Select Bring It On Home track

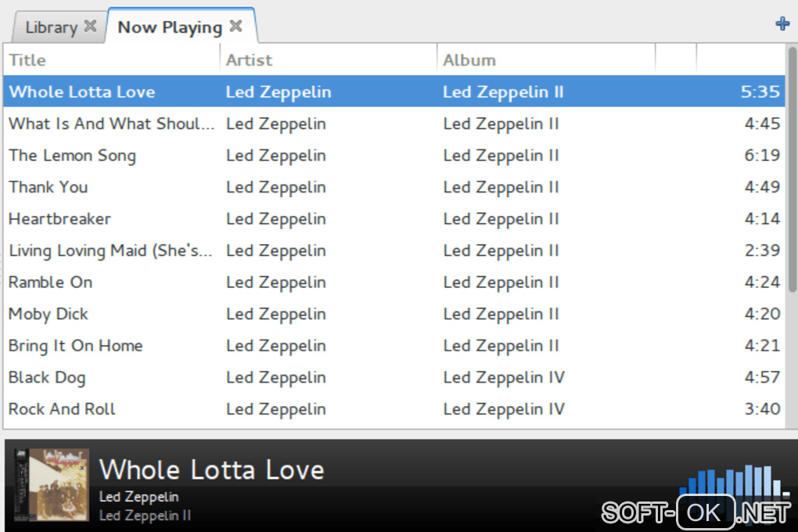[x=75, y=346]
